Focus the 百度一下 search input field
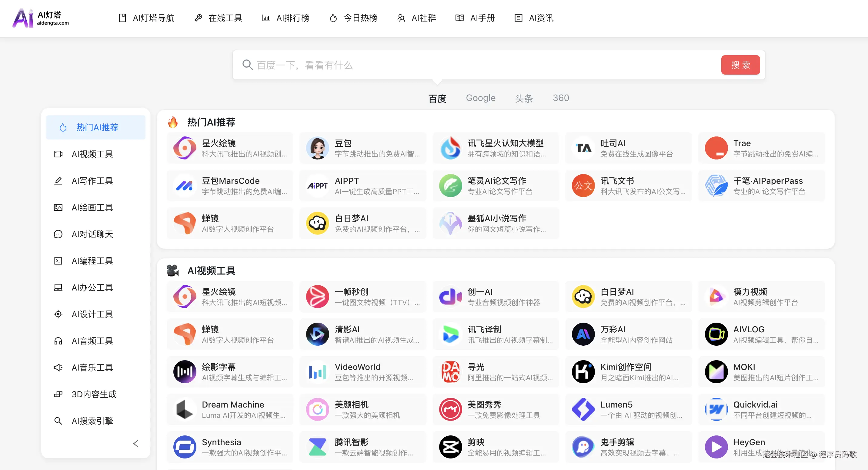 pos(472,65)
